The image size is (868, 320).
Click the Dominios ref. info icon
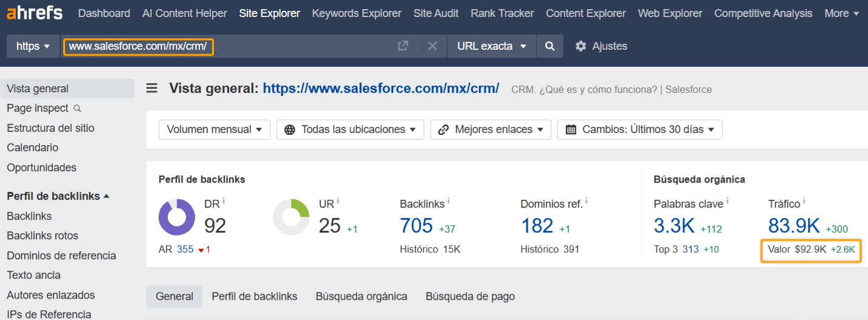coord(586,201)
